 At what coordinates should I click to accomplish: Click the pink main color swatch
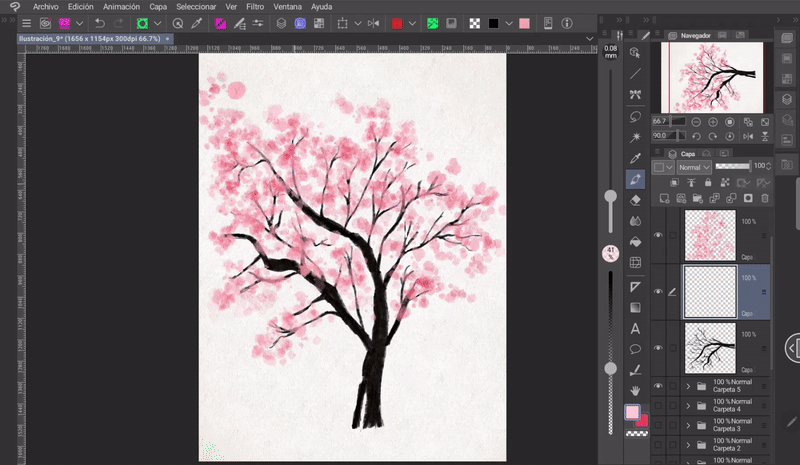[x=632, y=412]
